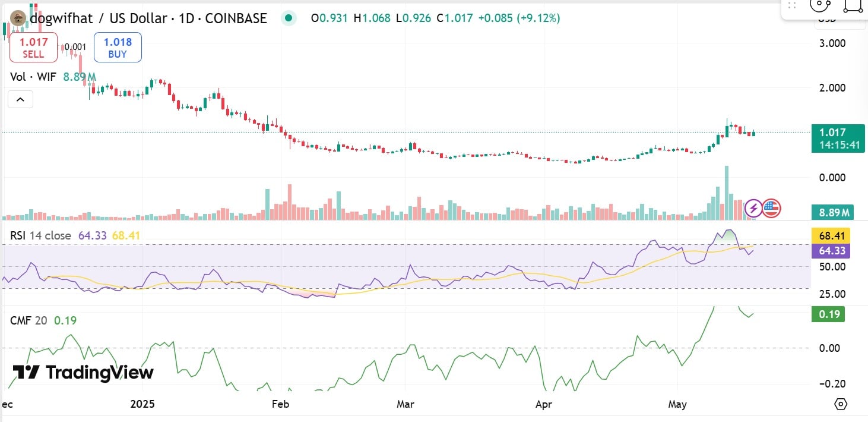Click the green CMF 0.19 scale label

[x=828, y=314]
